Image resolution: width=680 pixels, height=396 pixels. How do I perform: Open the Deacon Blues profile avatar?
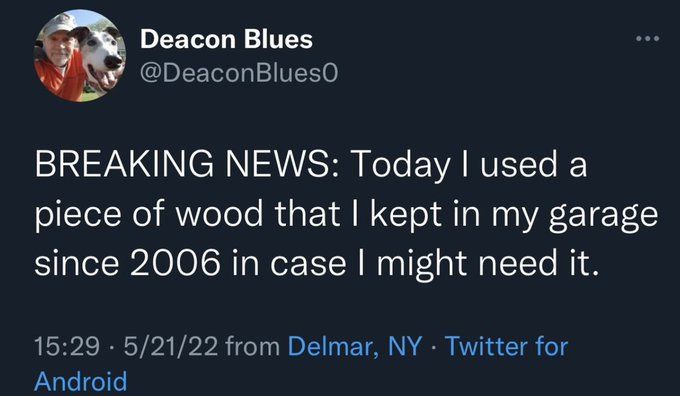[x=80, y=56]
